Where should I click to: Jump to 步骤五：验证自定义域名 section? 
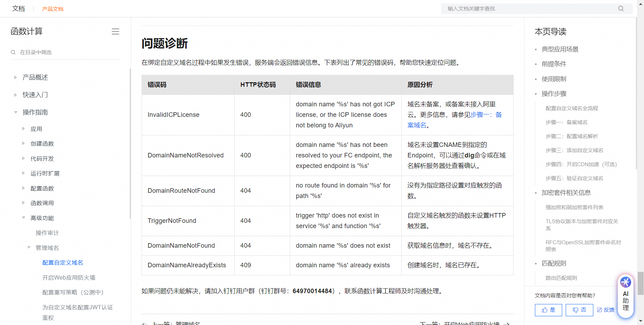[574, 178]
